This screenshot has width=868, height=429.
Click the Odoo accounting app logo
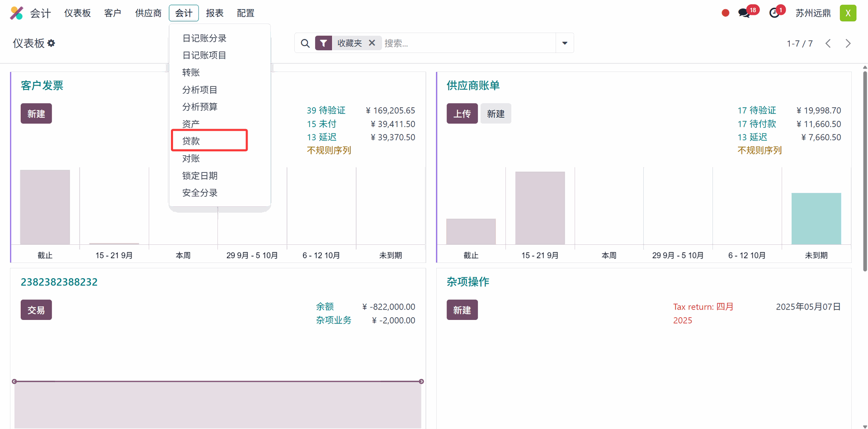click(17, 13)
